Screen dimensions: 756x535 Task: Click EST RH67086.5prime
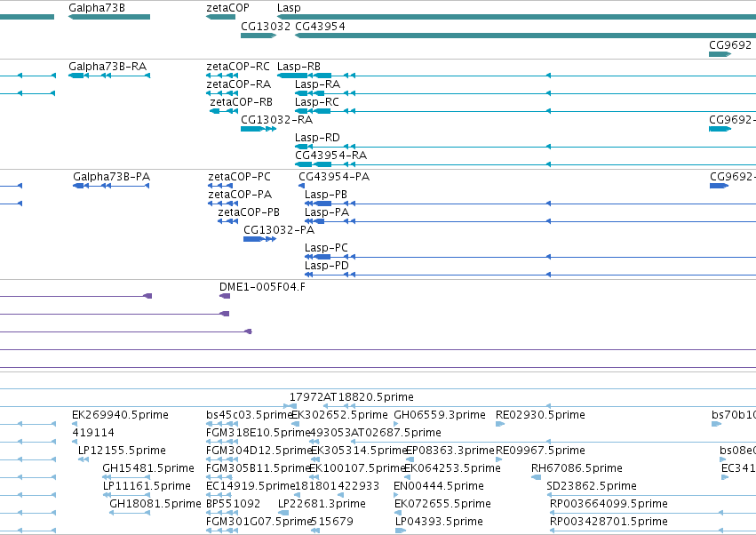[x=577, y=468]
